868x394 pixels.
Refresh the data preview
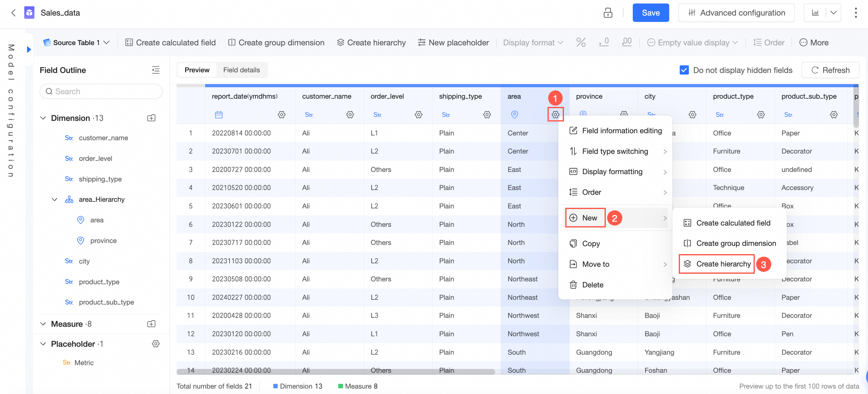(830, 70)
